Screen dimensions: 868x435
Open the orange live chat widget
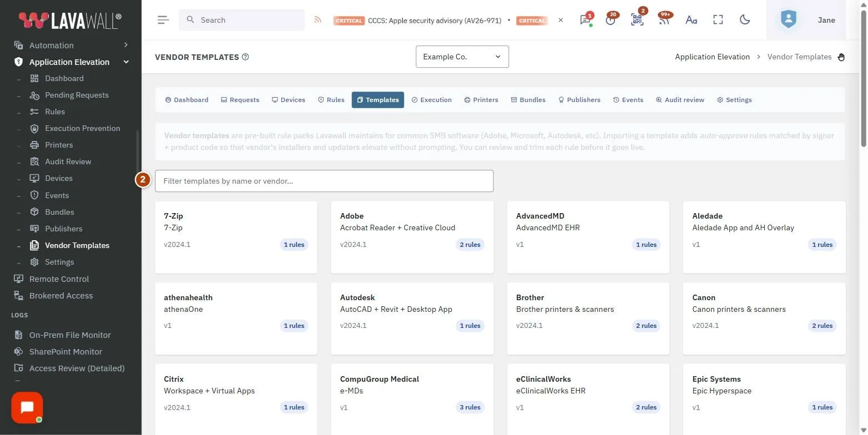(x=27, y=408)
